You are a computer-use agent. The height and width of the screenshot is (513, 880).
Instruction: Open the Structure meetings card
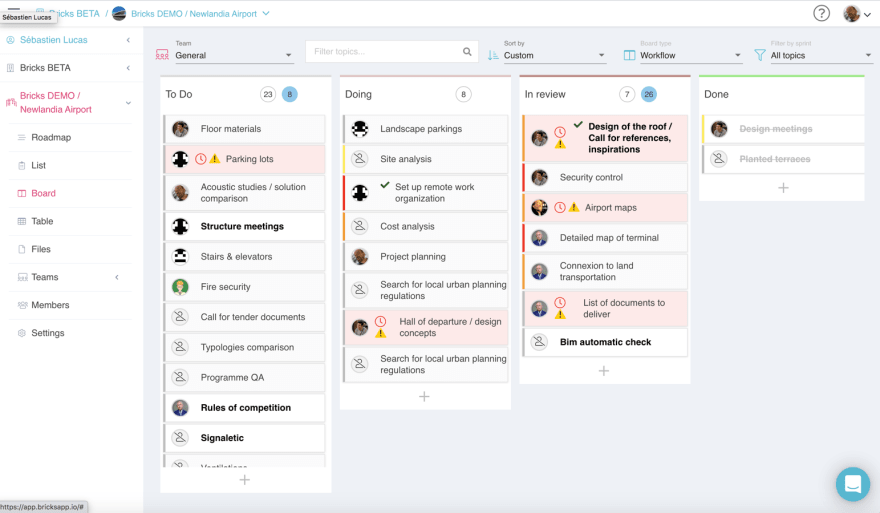pos(244,226)
